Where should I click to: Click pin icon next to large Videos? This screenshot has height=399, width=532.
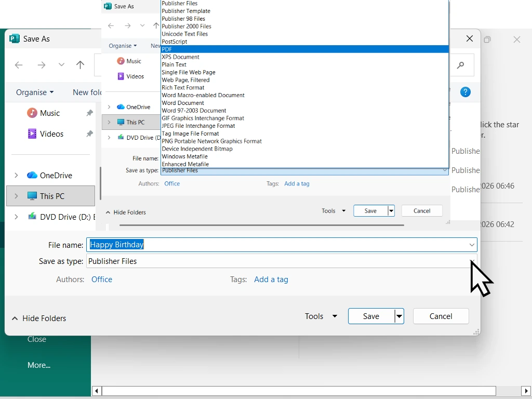click(x=89, y=134)
